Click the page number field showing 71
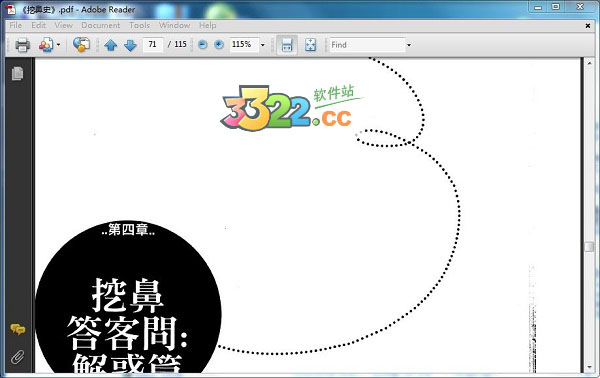The width and height of the screenshot is (600, 378). tap(153, 44)
